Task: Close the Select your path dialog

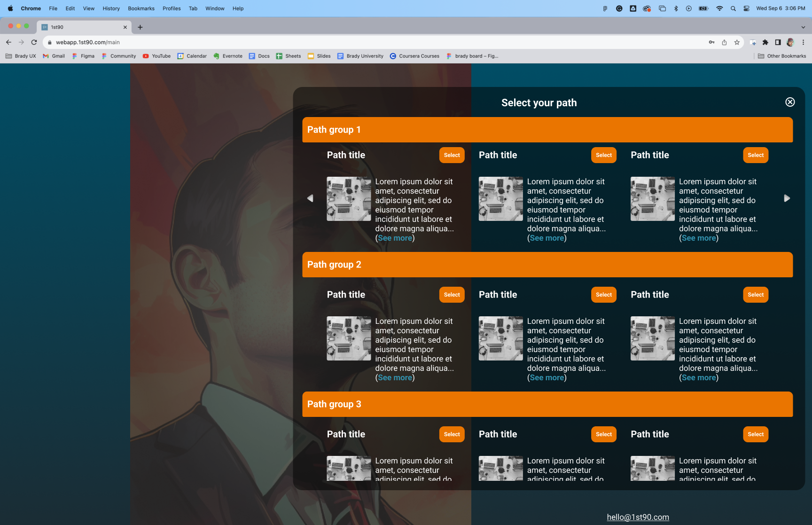Action: coord(790,102)
